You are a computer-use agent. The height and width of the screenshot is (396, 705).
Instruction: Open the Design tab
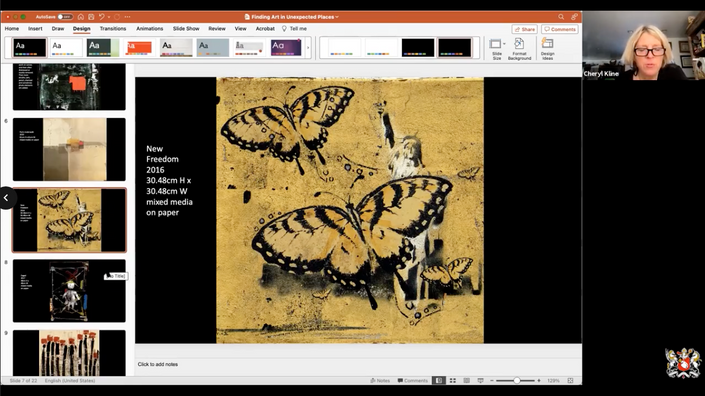coord(81,28)
